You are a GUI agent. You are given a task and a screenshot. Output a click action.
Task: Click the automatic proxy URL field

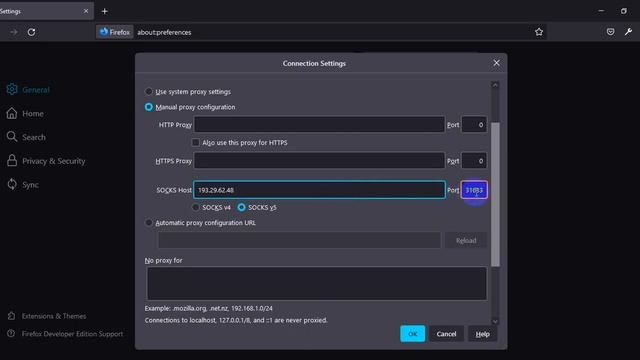tap(299, 240)
